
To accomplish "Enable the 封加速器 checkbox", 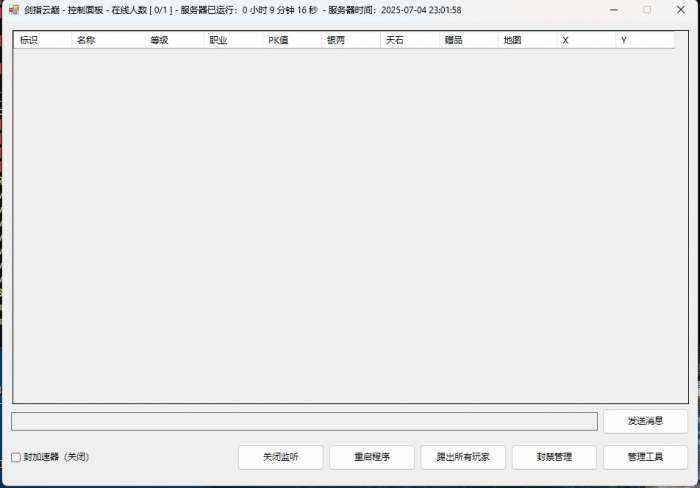I will pos(16,457).
